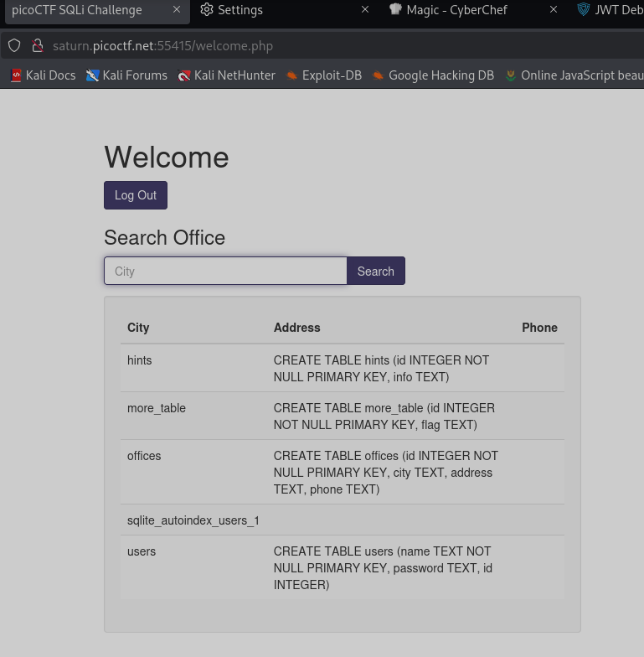Viewport: 644px width, 657px height.
Task: Switch to the JWT Debugger tab
Action: click(610, 10)
